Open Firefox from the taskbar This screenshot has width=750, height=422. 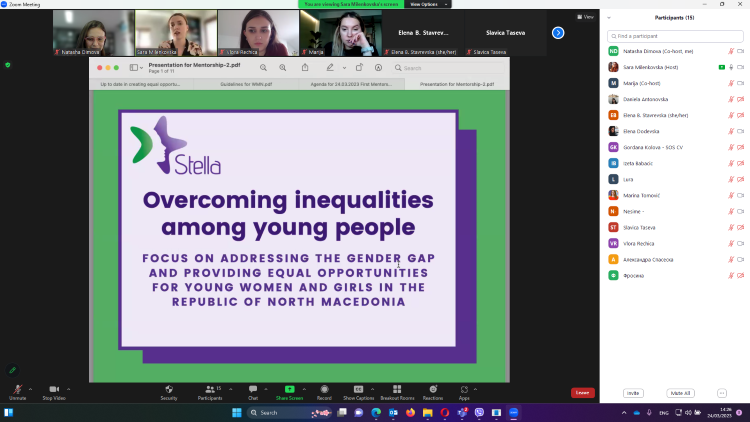click(410, 412)
